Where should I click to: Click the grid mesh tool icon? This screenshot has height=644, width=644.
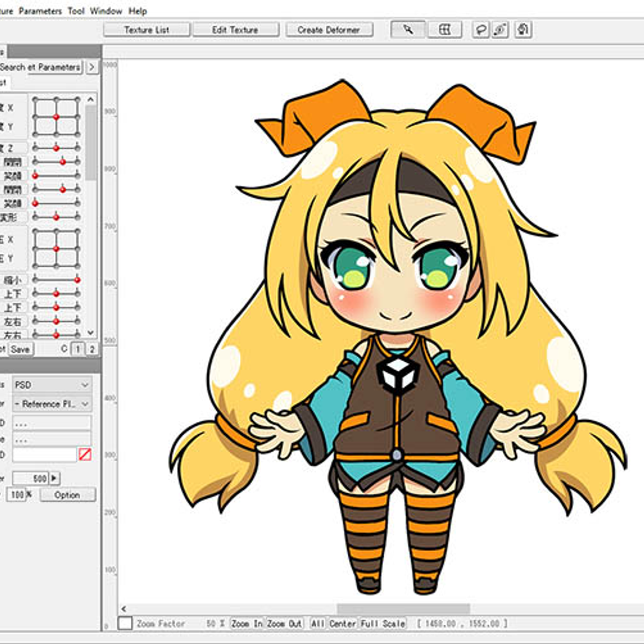(x=444, y=30)
